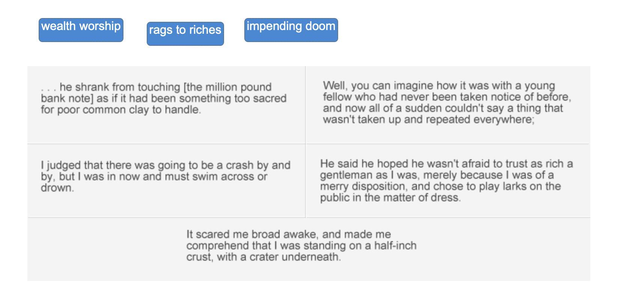Choose the blue label mentioning riches
Screen dimensions: 644x290
[185, 33]
